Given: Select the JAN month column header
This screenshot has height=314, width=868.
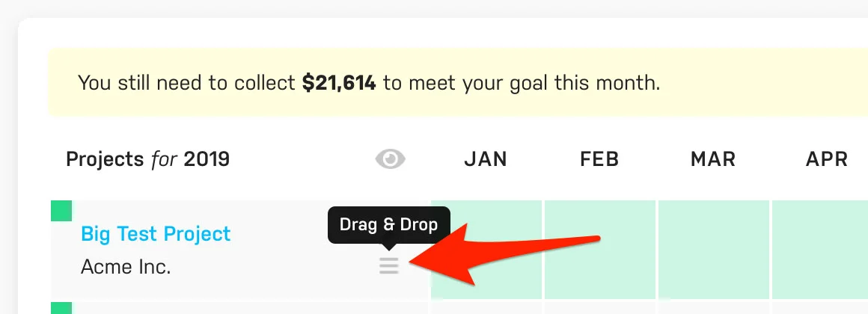Looking at the screenshot, I should click(x=486, y=158).
